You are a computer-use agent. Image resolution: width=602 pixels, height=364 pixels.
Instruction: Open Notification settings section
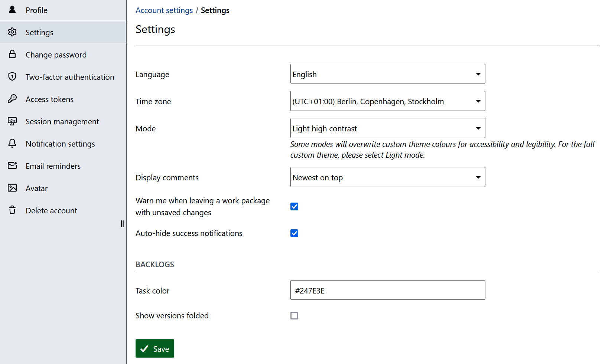63,144
